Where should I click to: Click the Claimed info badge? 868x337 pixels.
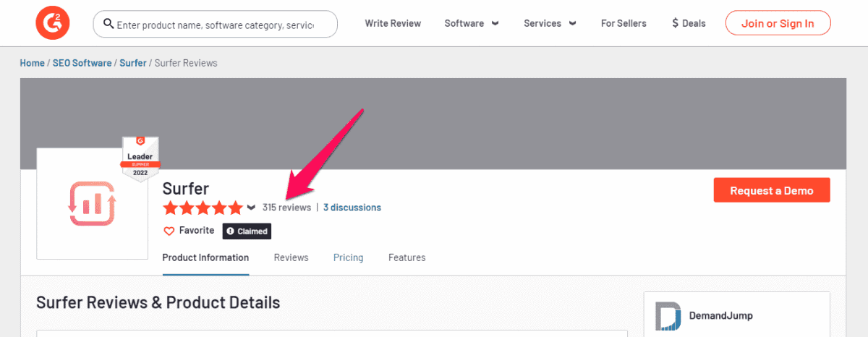(247, 231)
